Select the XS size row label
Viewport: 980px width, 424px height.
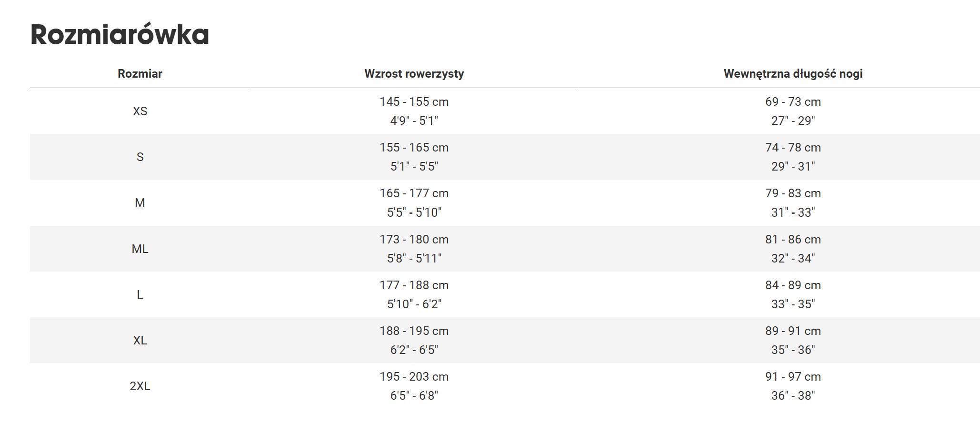tap(140, 111)
